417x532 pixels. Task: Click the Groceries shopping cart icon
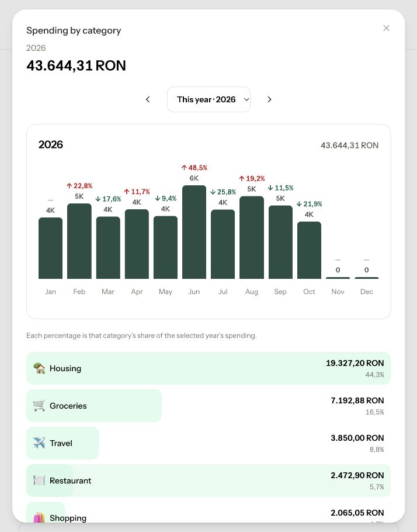pyautogui.click(x=39, y=406)
